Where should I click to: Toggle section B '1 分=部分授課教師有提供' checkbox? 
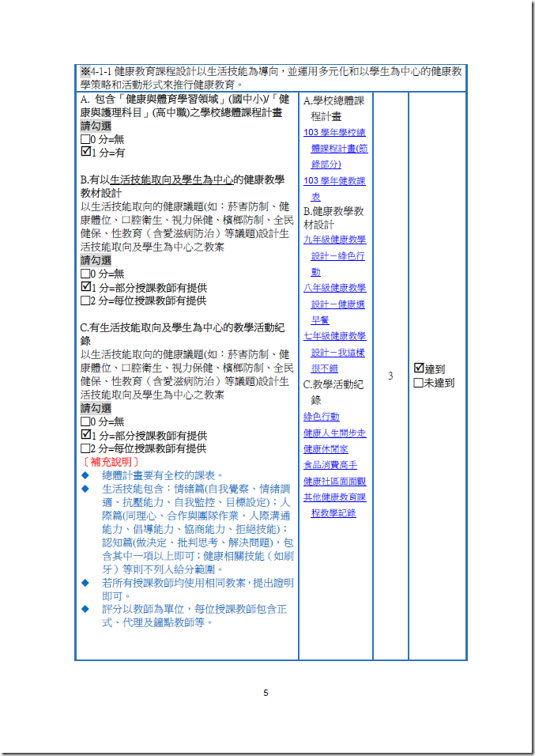pyautogui.click(x=86, y=287)
